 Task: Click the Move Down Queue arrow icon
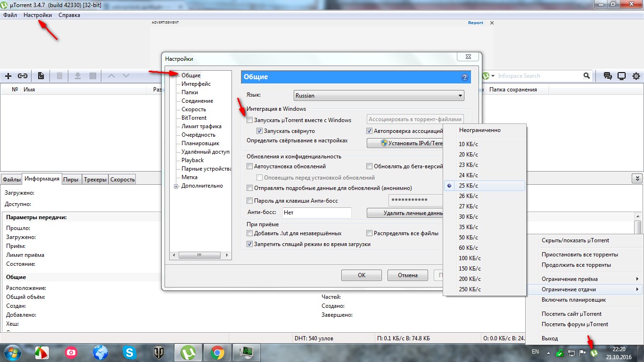click(126, 76)
